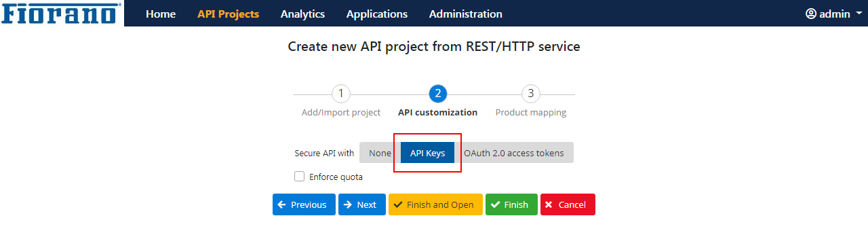
Task: Open the Administration menu
Action: point(466,14)
